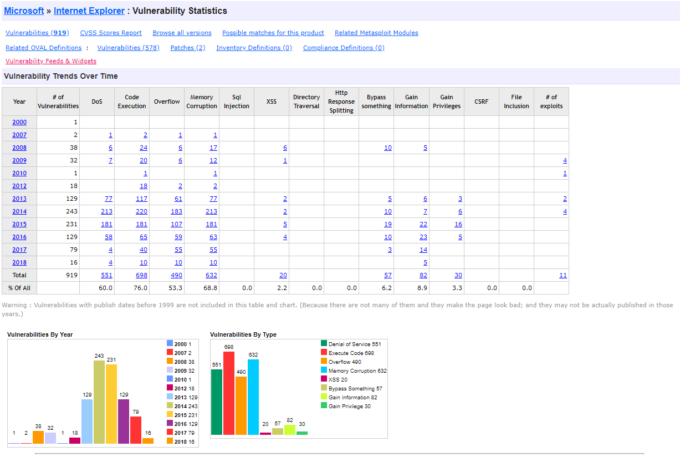The width and height of the screenshot is (690, 457).
Task: Select year 2000 in the table
Action: tap(19, 122)
